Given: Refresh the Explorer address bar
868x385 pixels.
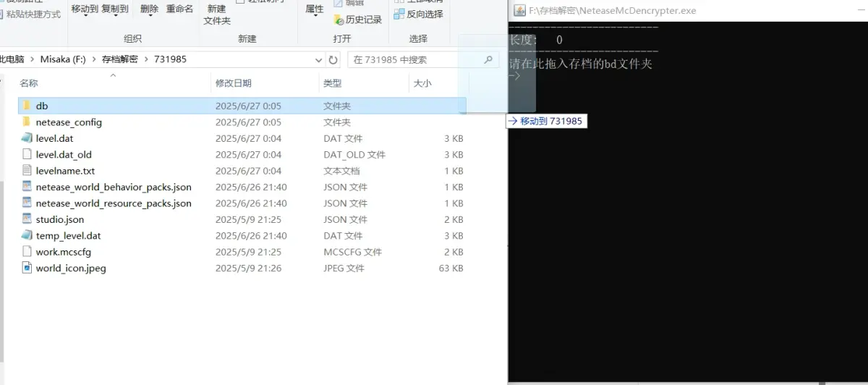Looking at the screenshot, I should (333, 60).
